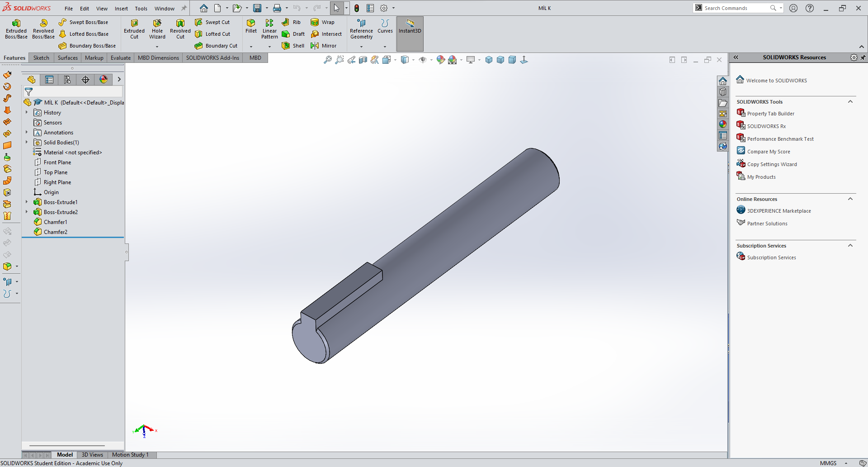Select the Shell tool
Screen dimensions: 868x467
coord(293,46)
